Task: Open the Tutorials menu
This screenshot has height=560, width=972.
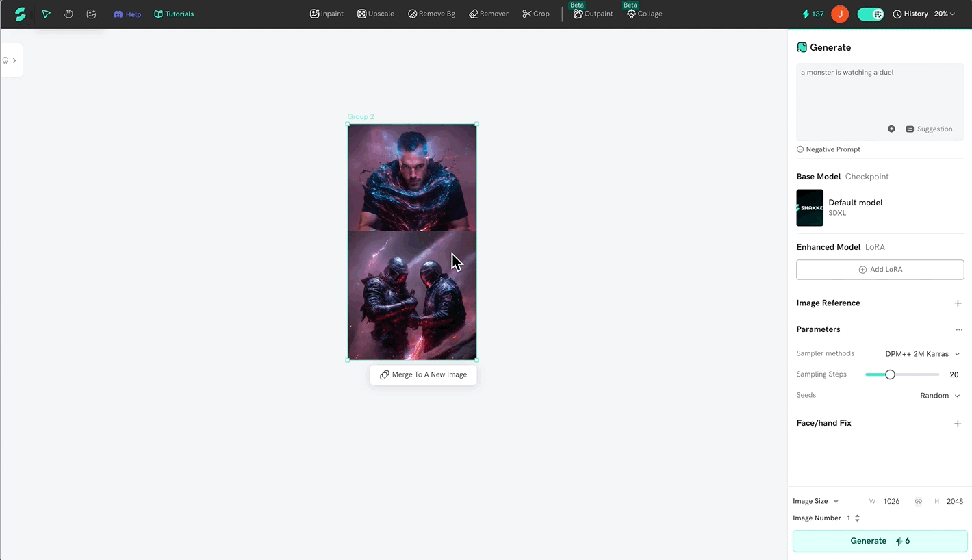Action: [174, 14]
